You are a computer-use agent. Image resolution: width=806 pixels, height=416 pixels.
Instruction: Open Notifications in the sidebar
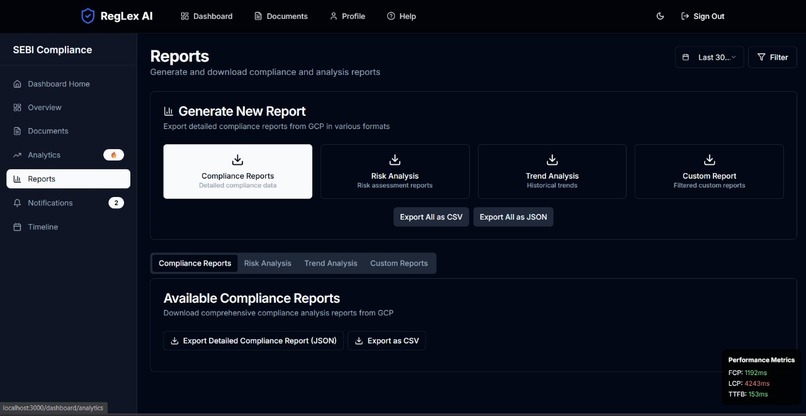tap(68, 203)
